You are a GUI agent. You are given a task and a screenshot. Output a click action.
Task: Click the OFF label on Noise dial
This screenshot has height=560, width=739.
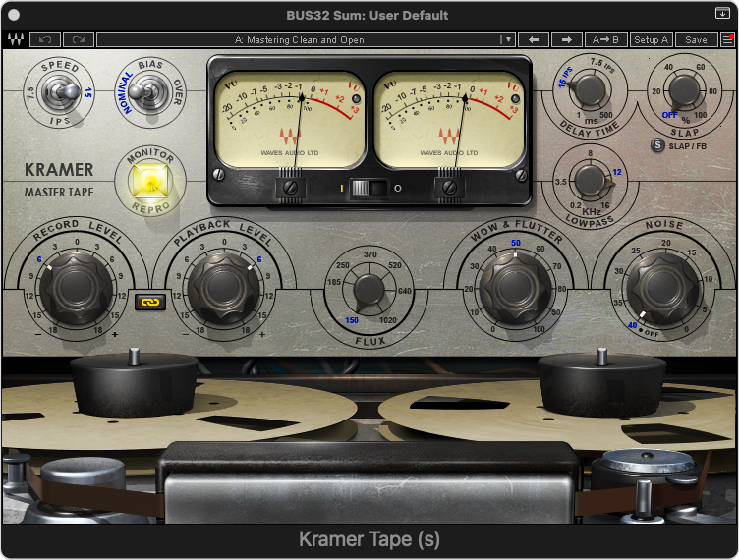[x=652, y=333]
